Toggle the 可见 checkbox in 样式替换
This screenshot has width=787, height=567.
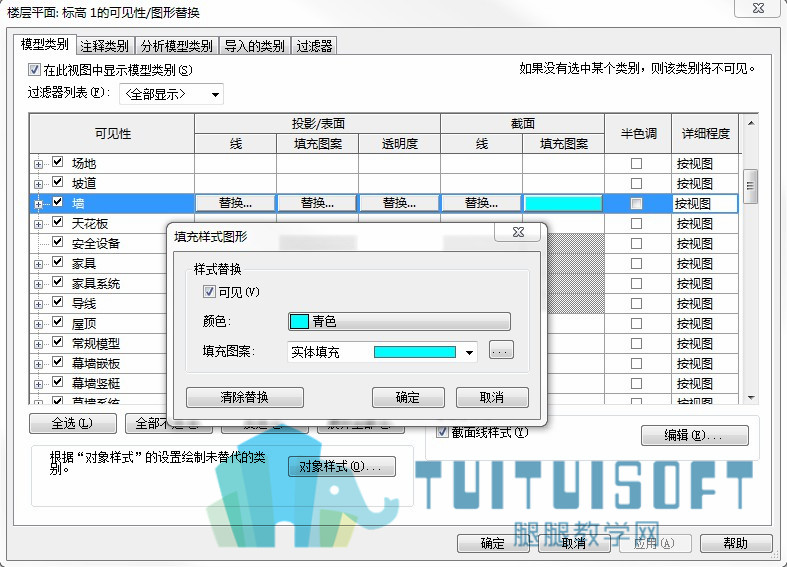tap(209, 292)
